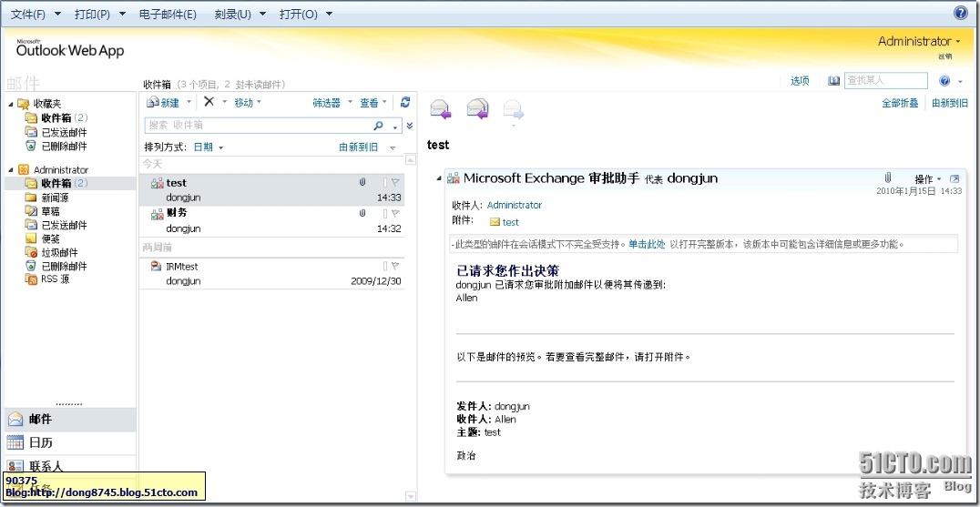Open the Administrator account dropdown at top right
The image size is (980, 507).
[x=919, y=41]
